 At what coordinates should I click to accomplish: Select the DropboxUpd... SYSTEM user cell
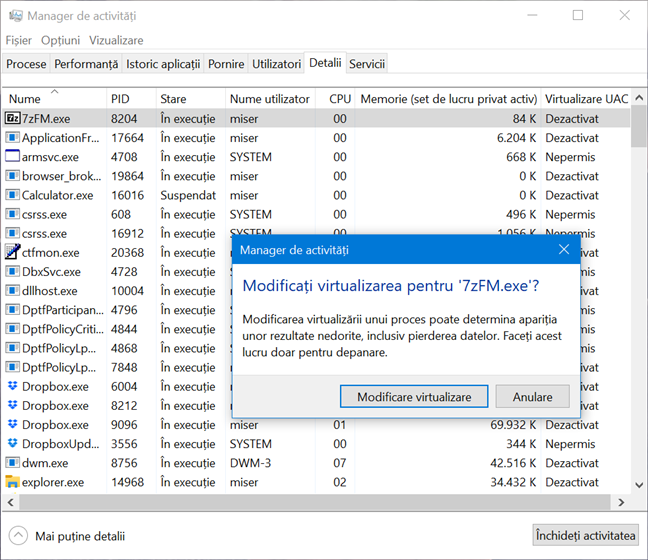(251, 443)
